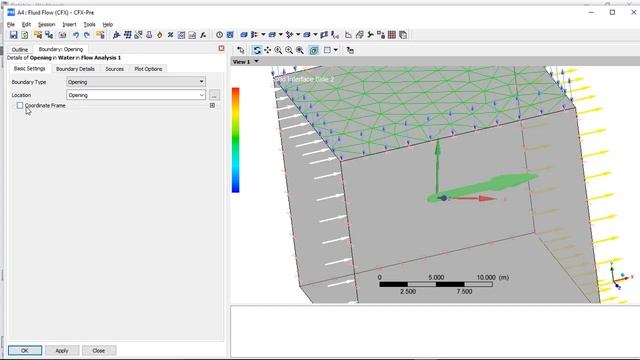Viewport: 640px width, 360px height.
Task: Open the Session menu
Action: tap(47, 24)
